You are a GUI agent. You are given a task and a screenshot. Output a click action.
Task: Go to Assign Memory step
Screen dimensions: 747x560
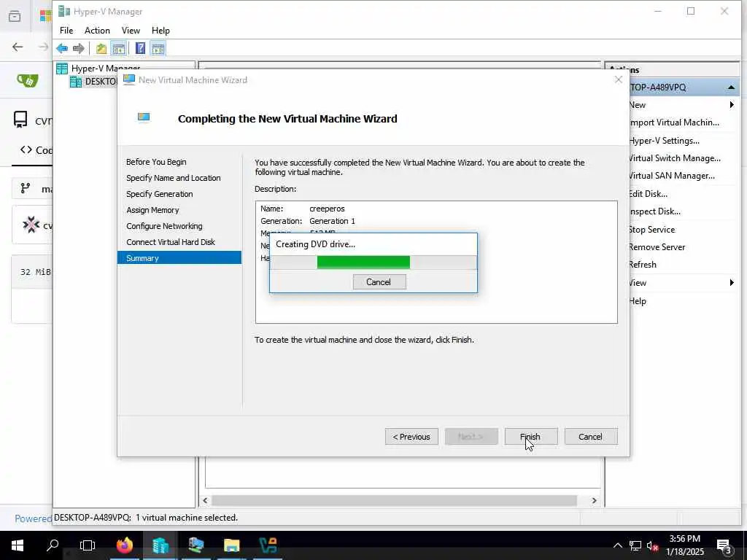tap(152, 210)
